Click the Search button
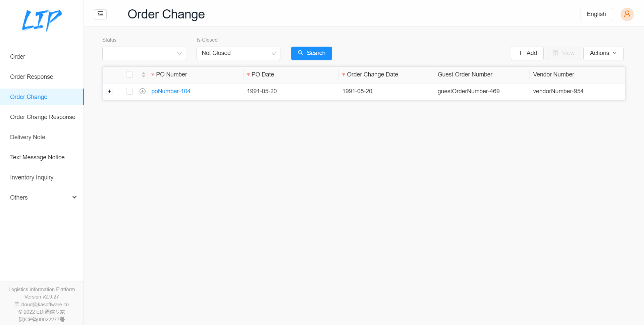This screenshot has height=325, width=644. click(311, 53)
